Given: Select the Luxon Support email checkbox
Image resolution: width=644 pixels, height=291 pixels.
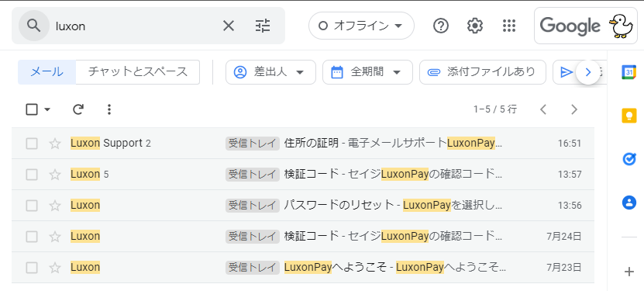Looking at the screenshot, I should pos(32,144).
